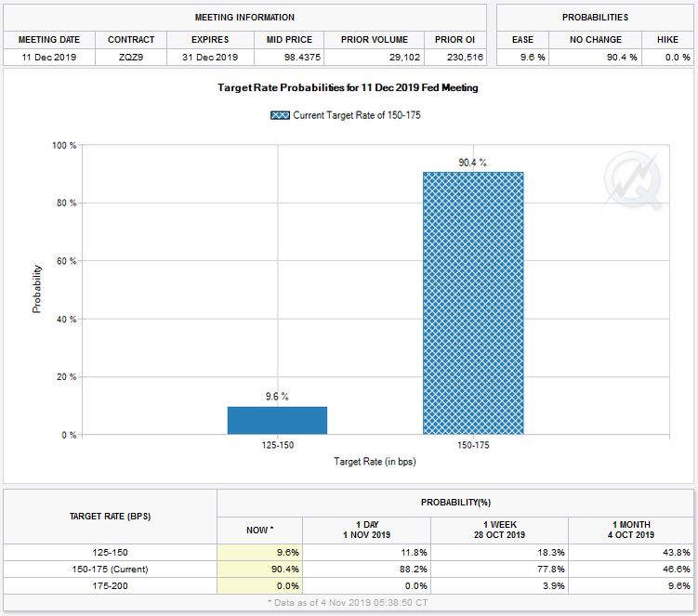Click the 'Current Target Rate of 150-175' legend label

[x=358, y=115]
